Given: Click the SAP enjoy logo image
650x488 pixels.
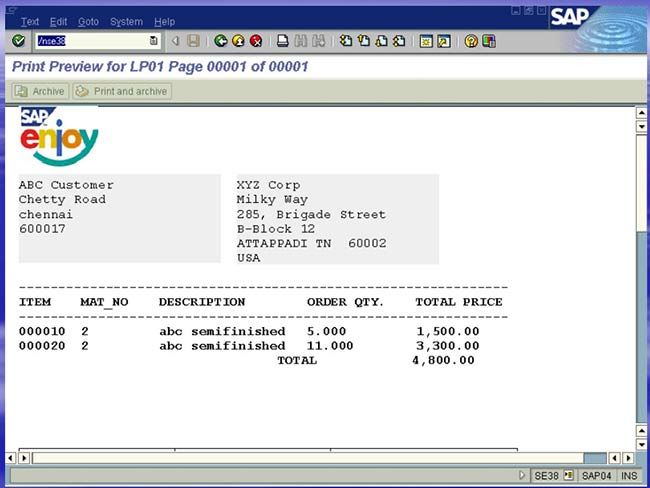Looking at the screenshot, I should coord(59,137).
